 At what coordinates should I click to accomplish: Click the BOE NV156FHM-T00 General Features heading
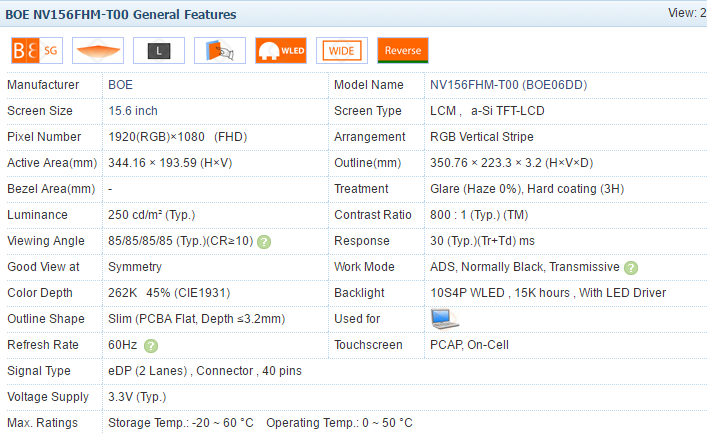tap(121, 14)
